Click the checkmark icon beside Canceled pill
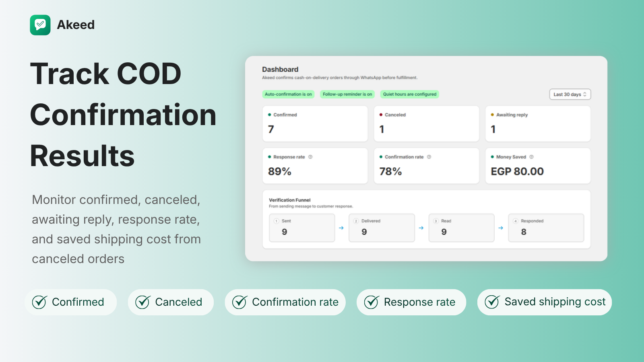 142,302
